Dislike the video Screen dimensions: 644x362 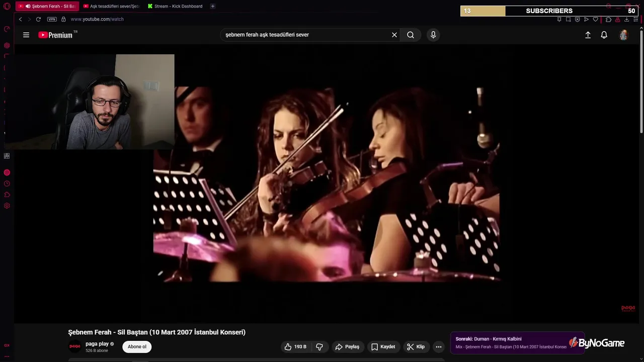[319, 347]
